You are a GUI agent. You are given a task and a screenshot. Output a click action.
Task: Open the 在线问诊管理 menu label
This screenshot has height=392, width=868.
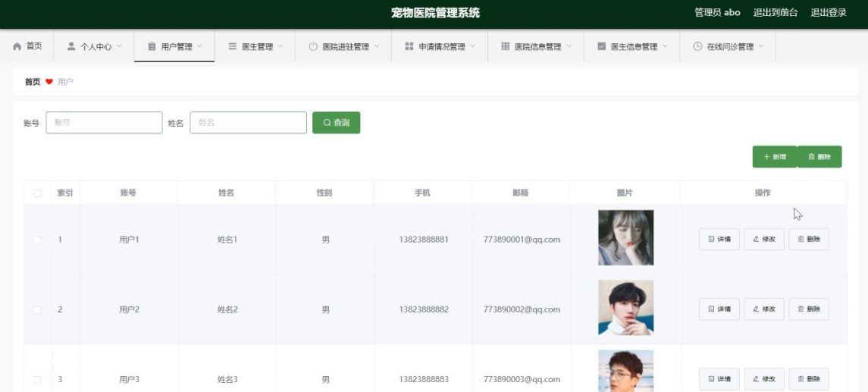(x=730, y=47)
